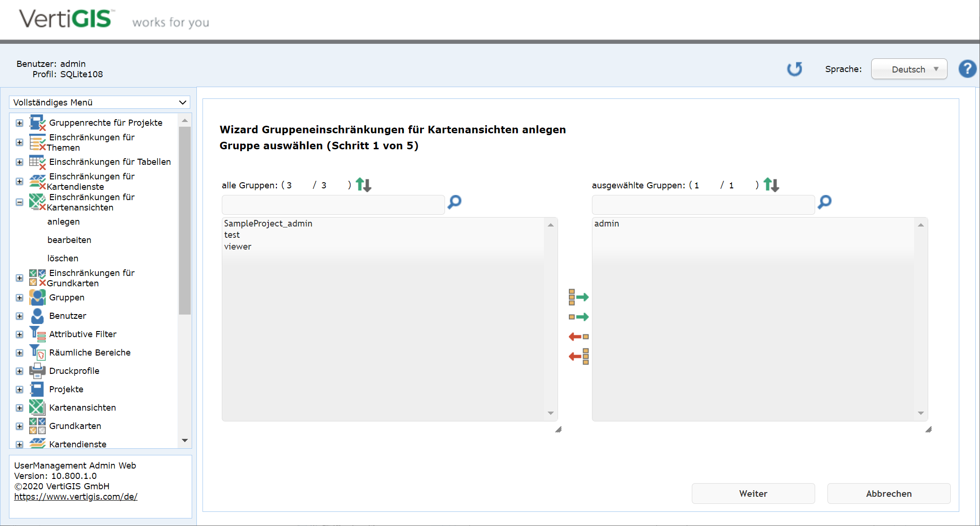Image resolution: width=980 pixels, height=526 pixels.
Task: Open the blue help question mark
Action: tap(967, 69)
